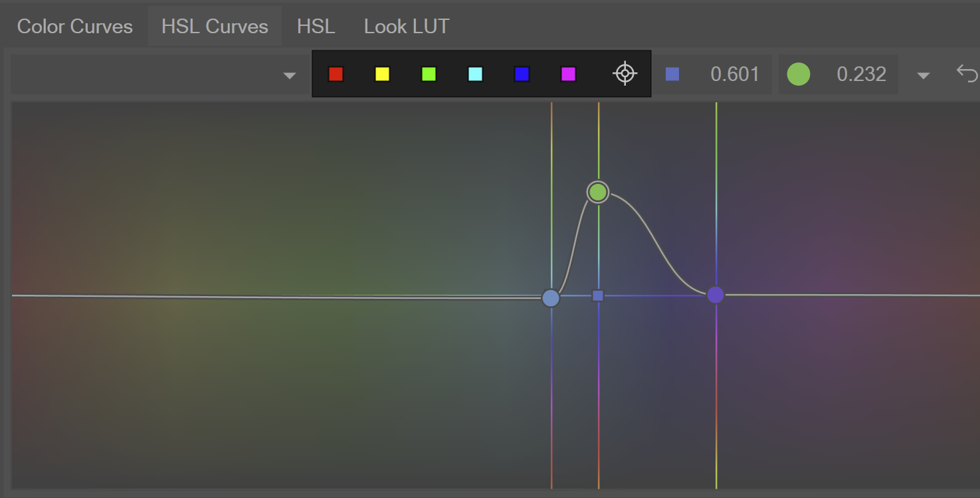Click the square hue marker on baseline
Image resolution: width=980 pixels, height=498 pixels.
point(598,295)
